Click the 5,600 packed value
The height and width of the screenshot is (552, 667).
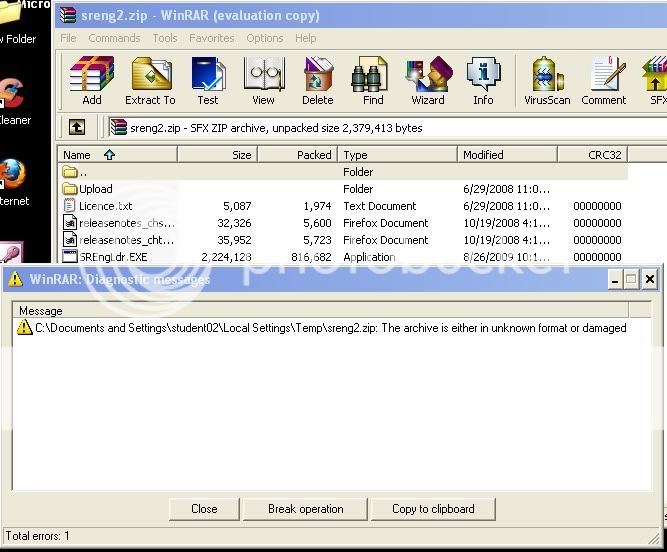pyautogui.click(x=317, y=223)
